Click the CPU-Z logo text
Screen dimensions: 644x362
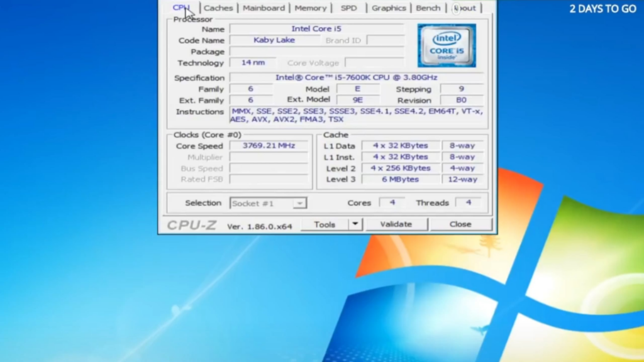click(191, 225)
